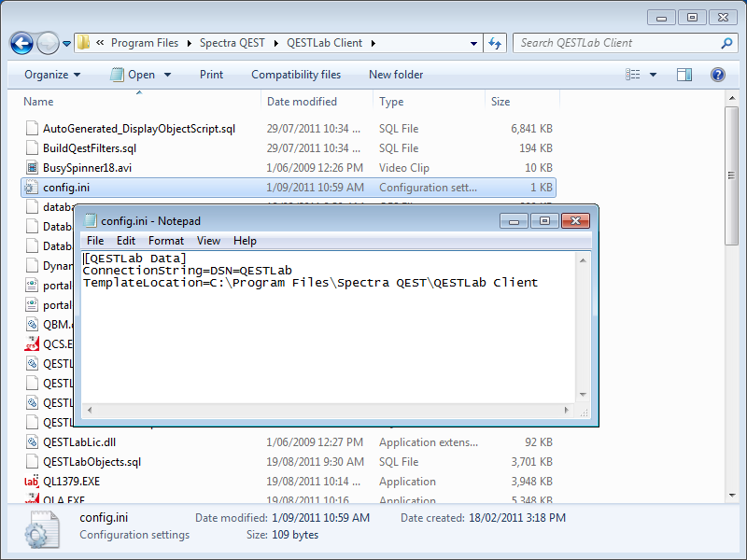Screen dimensions: 747x560
Task: Select the QL1379.EXE application icon
Action: [x=32, y=482]
